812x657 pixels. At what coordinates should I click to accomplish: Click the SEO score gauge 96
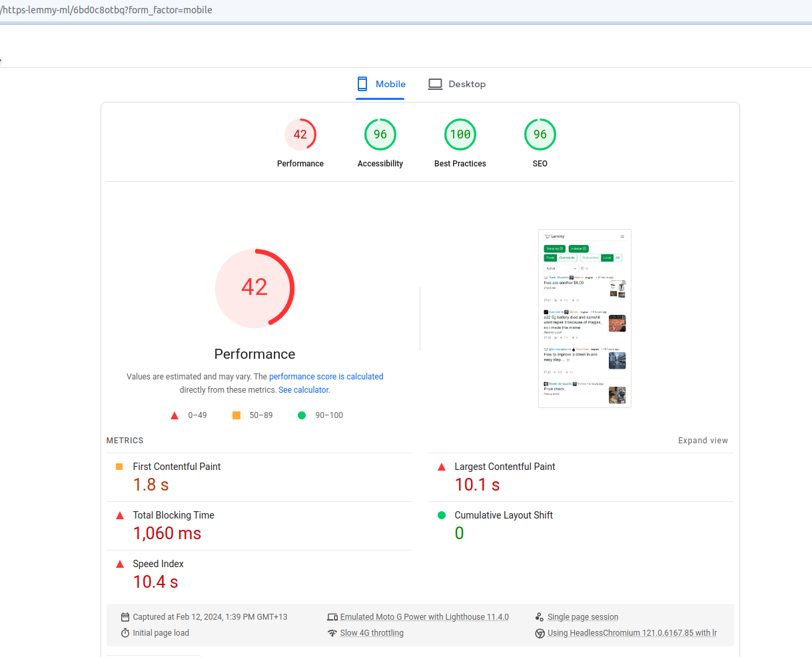click(540, 135)
